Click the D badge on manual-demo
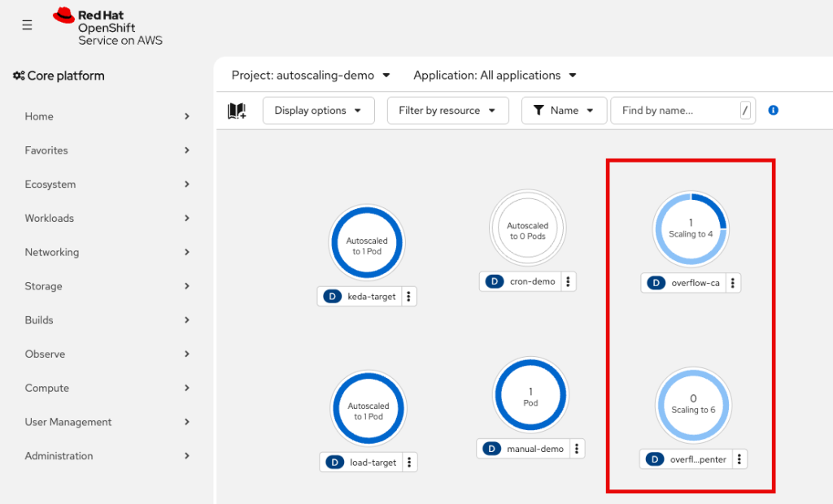Screen dimensions: 833x504 pyautogui.click(x=491, y=449)
